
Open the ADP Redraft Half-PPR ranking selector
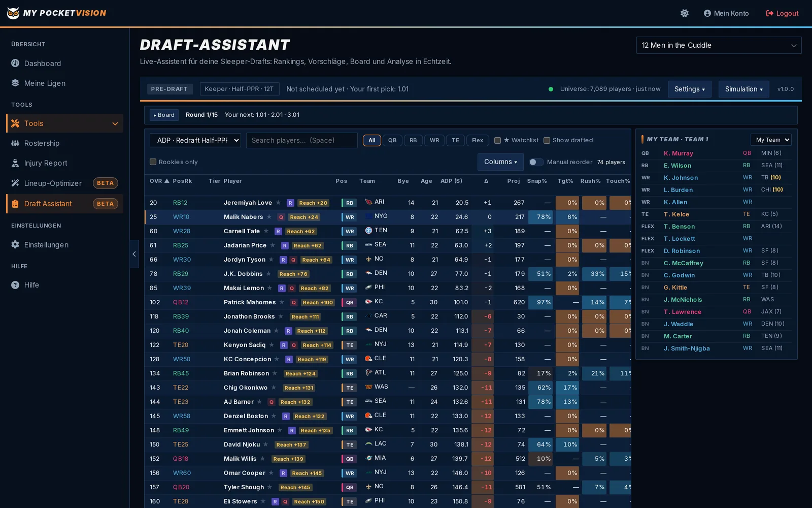[195, 140]
